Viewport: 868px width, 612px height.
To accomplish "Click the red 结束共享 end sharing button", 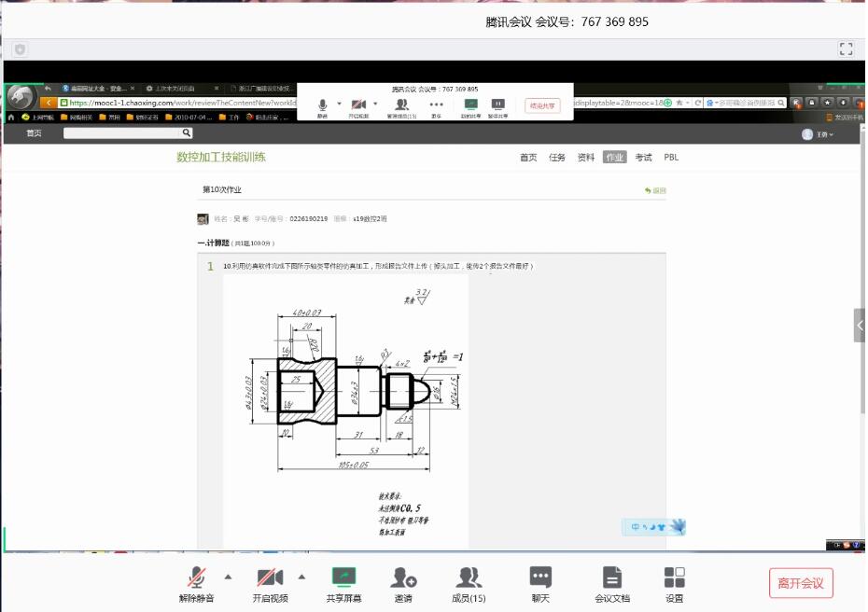I will (x=542, y=105).
